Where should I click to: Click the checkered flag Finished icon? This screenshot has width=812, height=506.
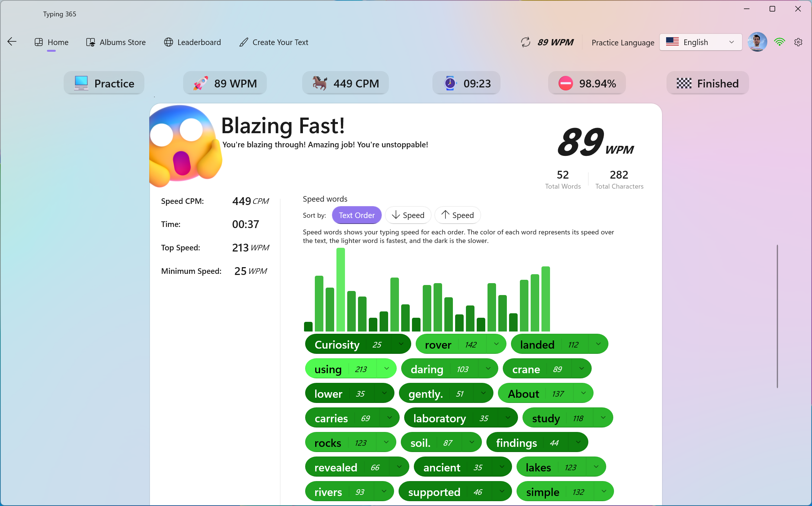click(684, 83)
